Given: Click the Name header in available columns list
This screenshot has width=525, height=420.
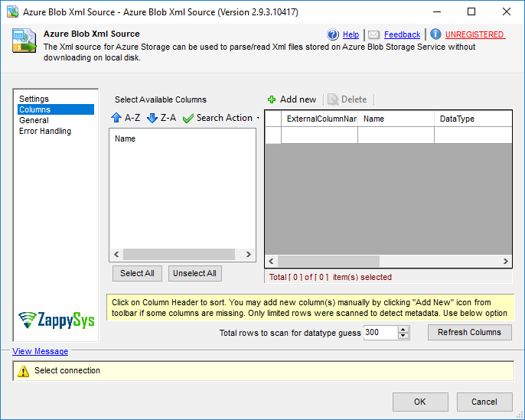Looking at the screenshot, I should 126,138.
